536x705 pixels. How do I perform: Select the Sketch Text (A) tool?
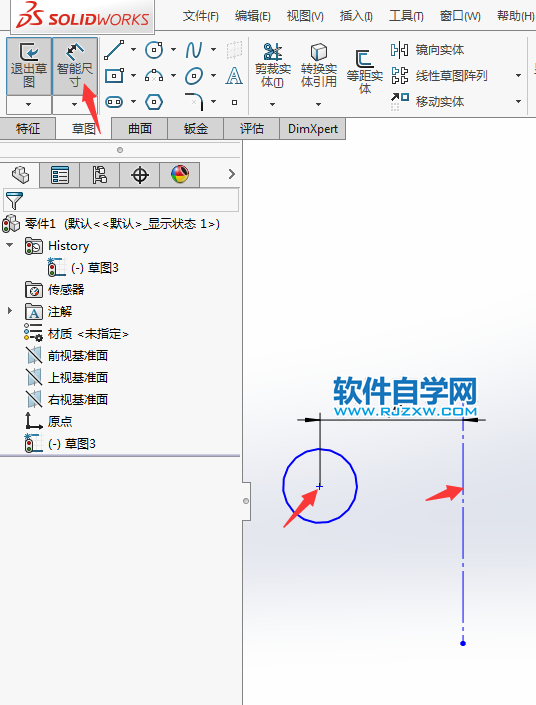(234, 76)
